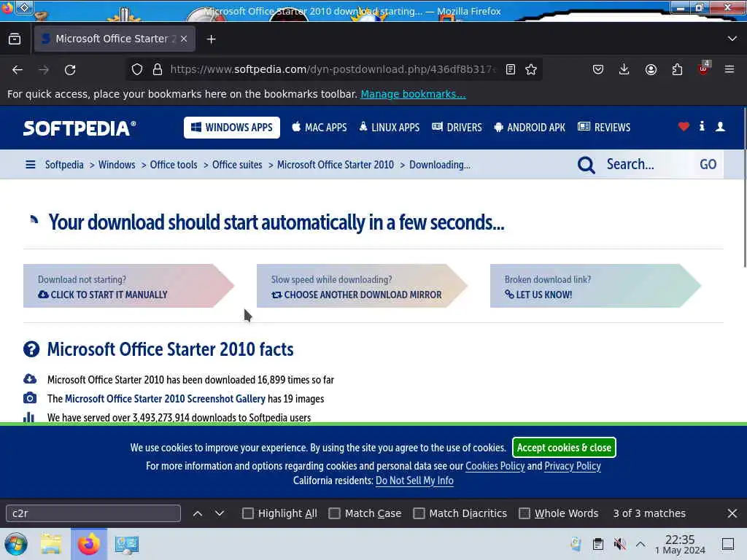This screenshot has height=560, width=747.
Task: Click to start download manually
Action: 128,286
